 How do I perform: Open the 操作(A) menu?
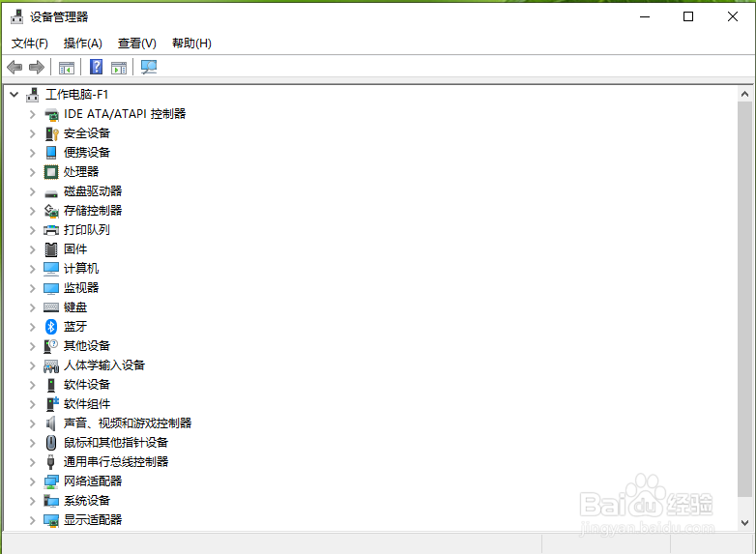[83, 44]
